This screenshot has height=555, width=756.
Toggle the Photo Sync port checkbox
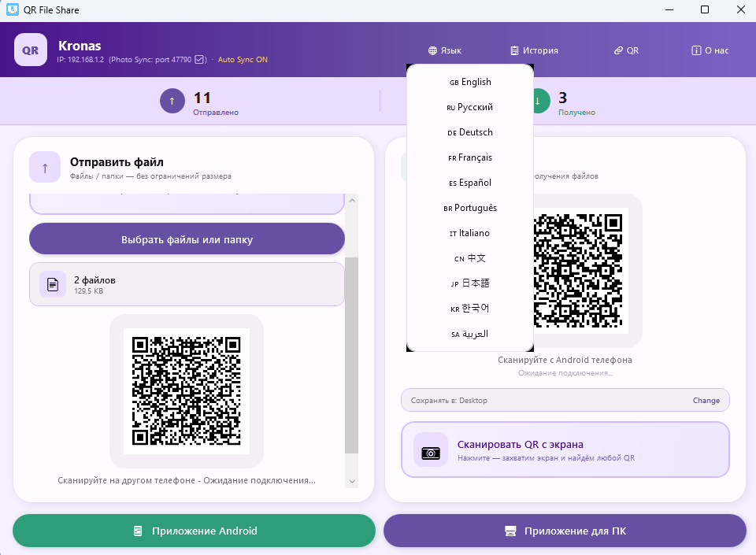tap(199, 59)
